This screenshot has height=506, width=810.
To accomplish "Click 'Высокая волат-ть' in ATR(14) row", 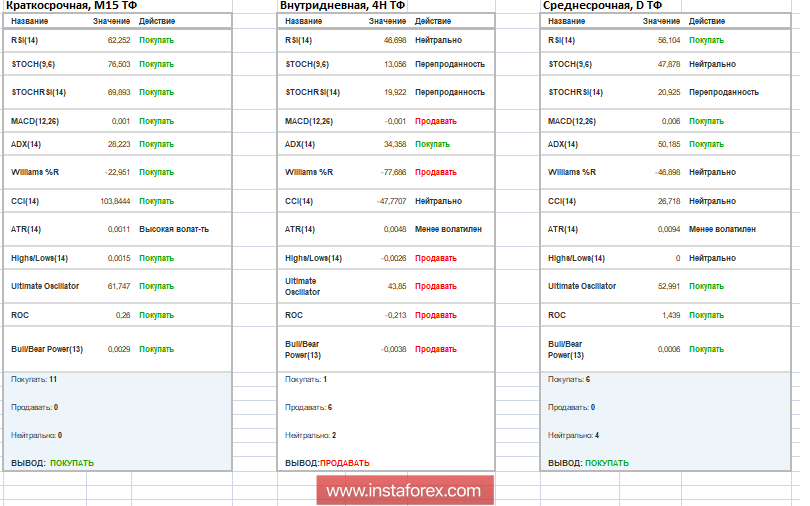I will (x=174, y=229).
